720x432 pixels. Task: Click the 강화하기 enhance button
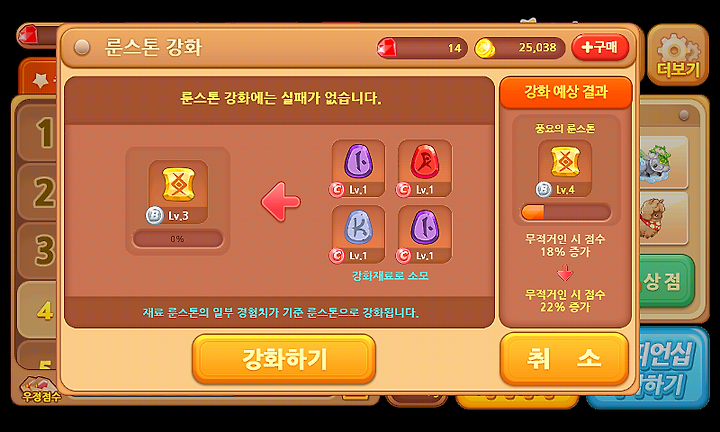[284, 359]
